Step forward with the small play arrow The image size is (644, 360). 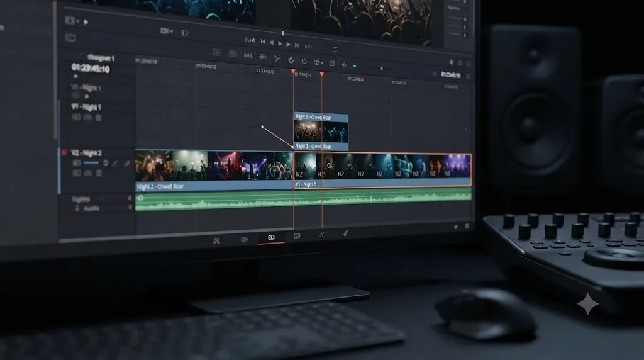(x=288, y=45)
